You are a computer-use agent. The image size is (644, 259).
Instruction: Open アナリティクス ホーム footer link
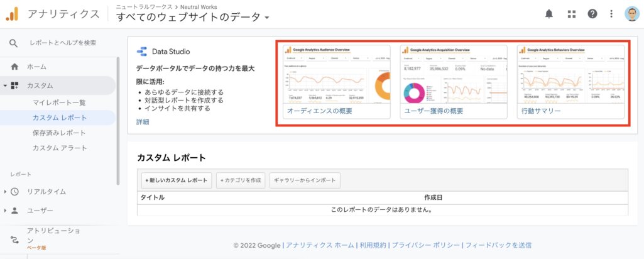(x=320, y=245)
